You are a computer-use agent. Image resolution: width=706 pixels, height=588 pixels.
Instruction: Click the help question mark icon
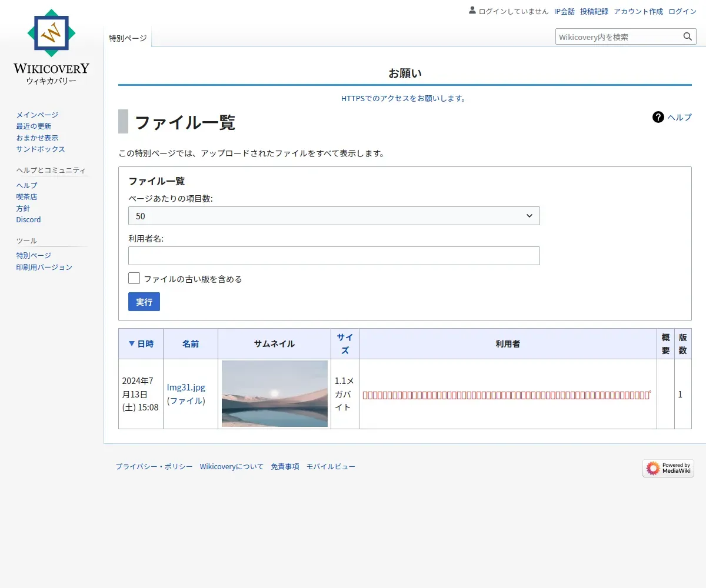coord(658,117)
